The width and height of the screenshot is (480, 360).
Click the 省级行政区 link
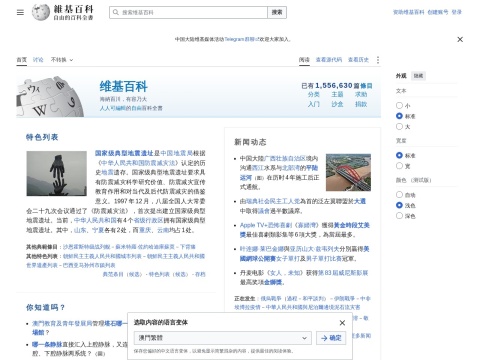[x=148, y=220]
